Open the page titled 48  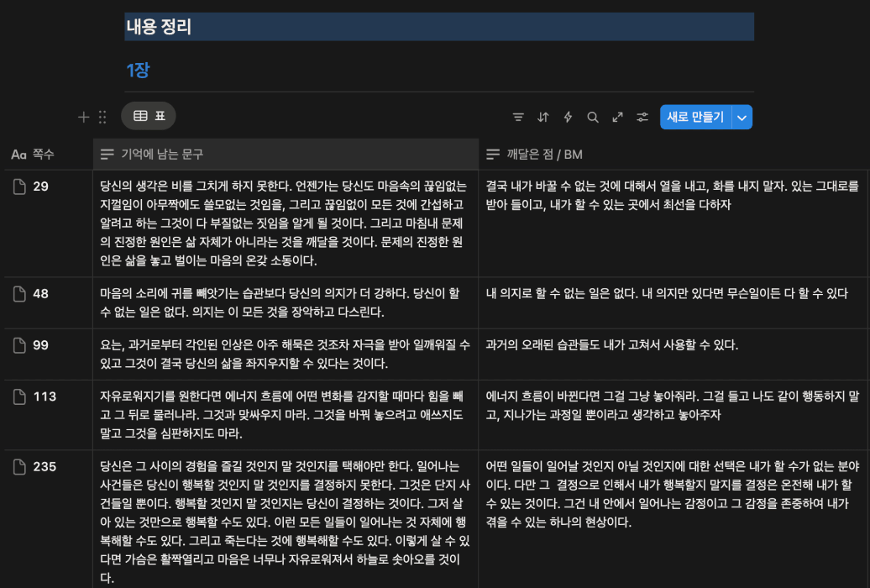tap(41, 294)
